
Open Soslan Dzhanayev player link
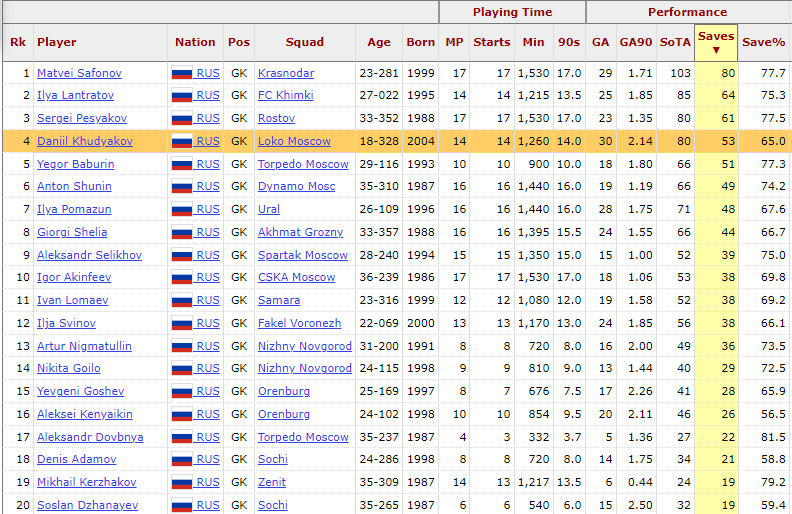coord(87,505)
